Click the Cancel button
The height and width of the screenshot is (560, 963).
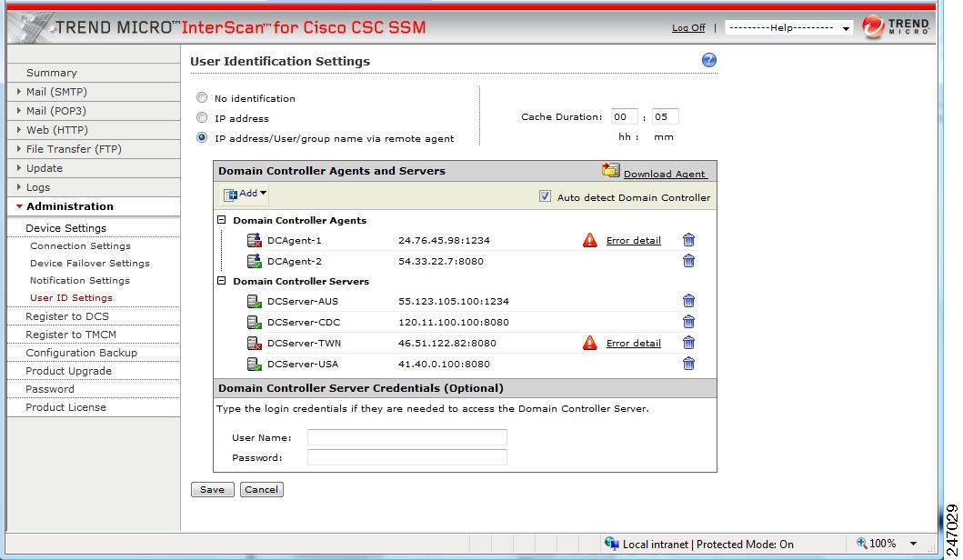tap(262, 489)
